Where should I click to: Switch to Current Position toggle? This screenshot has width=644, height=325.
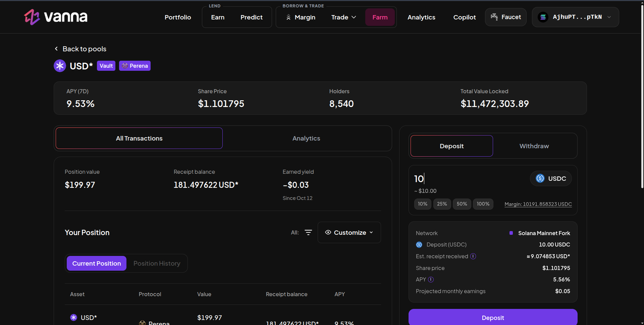97,263
